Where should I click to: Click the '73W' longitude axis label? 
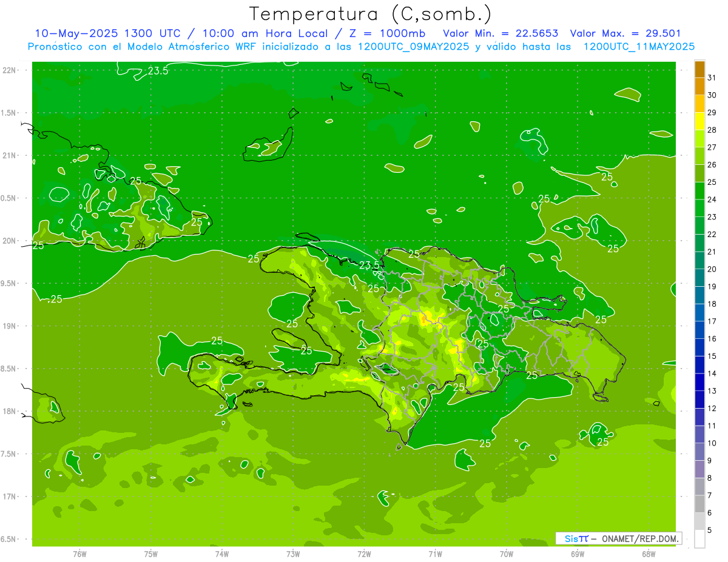pos(293,554)
